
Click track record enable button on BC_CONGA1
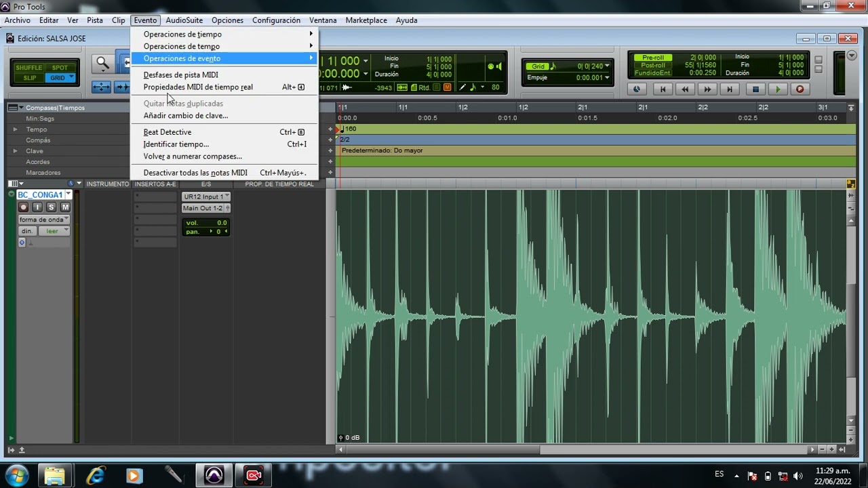pyautogui.click(x=24, y=207)
